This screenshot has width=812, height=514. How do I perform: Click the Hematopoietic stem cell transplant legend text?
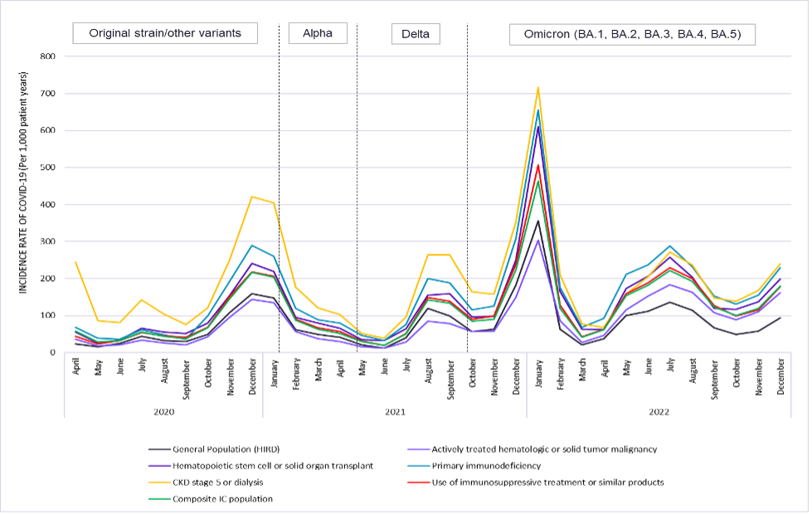(273, 465)
